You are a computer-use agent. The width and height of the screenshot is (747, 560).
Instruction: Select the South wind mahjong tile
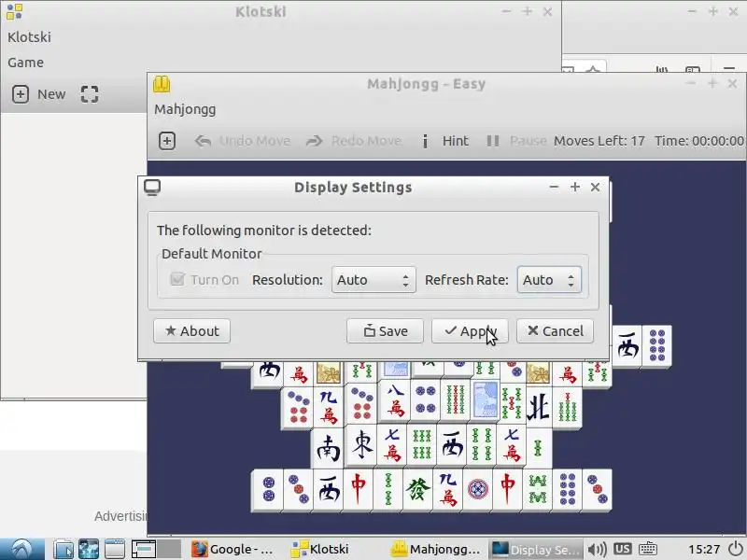tap(329, 448)
